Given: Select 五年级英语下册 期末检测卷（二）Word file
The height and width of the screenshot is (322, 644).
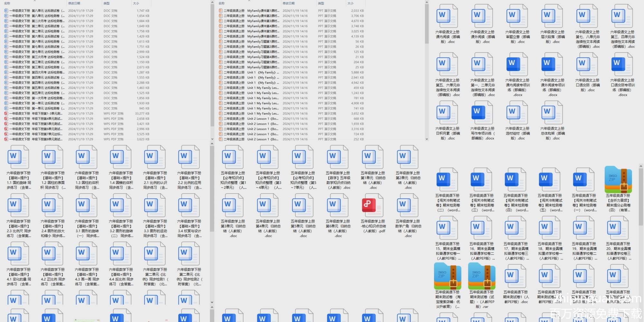Looking at the screenshot, I should (x=447, y=180).
